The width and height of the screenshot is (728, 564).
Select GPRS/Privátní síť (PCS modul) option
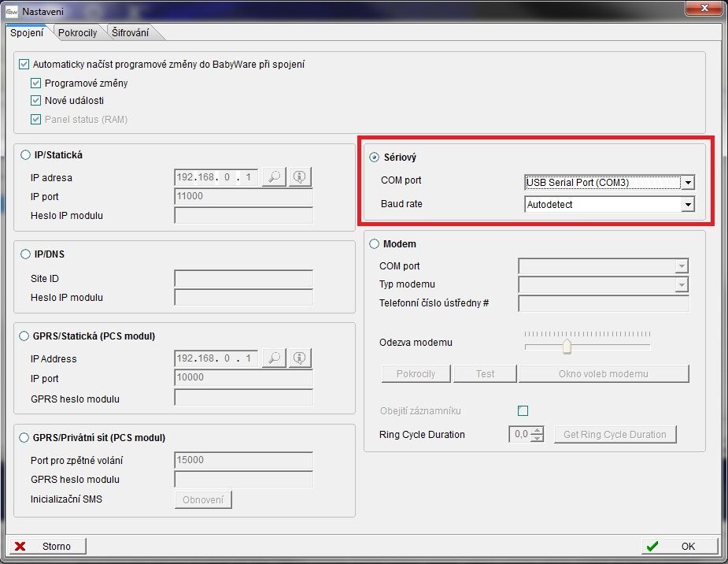pos(25,437)
